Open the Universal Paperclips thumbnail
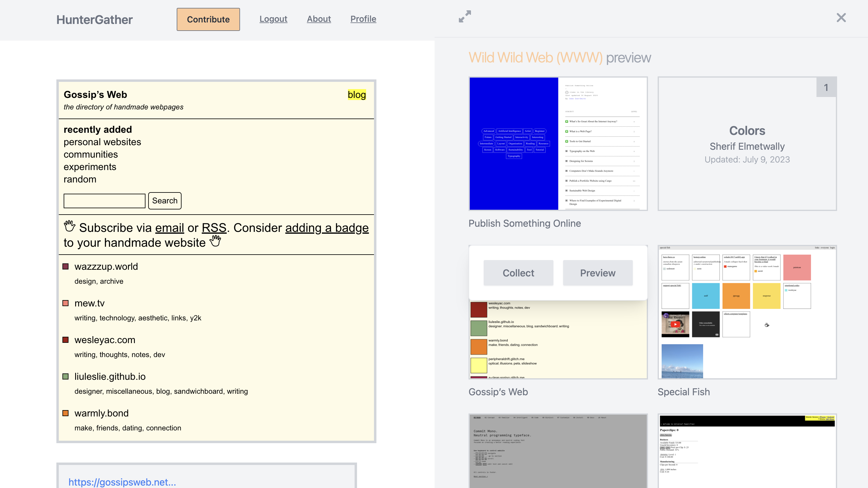The height and width of the screenshot is (488, 868). pyautogui.click(x=747, y=451)
